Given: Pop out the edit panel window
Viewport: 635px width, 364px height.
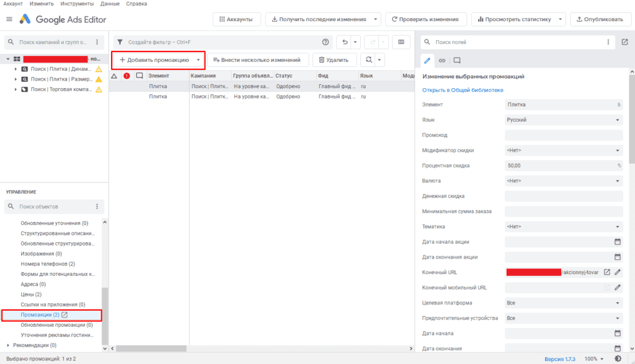Looking at the screenshot, I should (x=624, y=42).
